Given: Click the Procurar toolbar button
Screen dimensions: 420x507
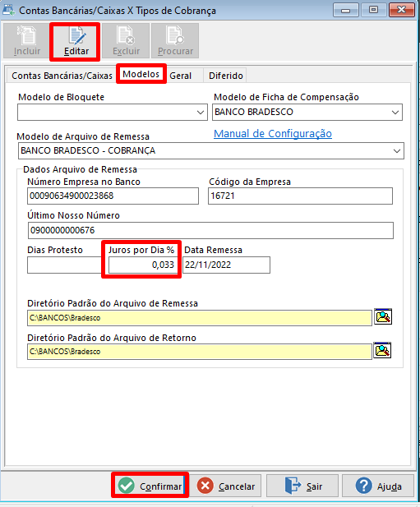Looking at the screenshot, I should (x=175, y=41).
